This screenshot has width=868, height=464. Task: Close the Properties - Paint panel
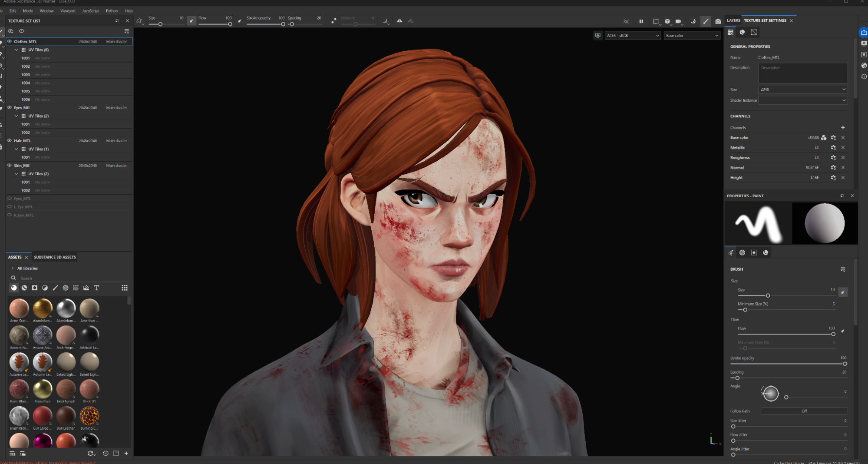[x=852, y=196]
